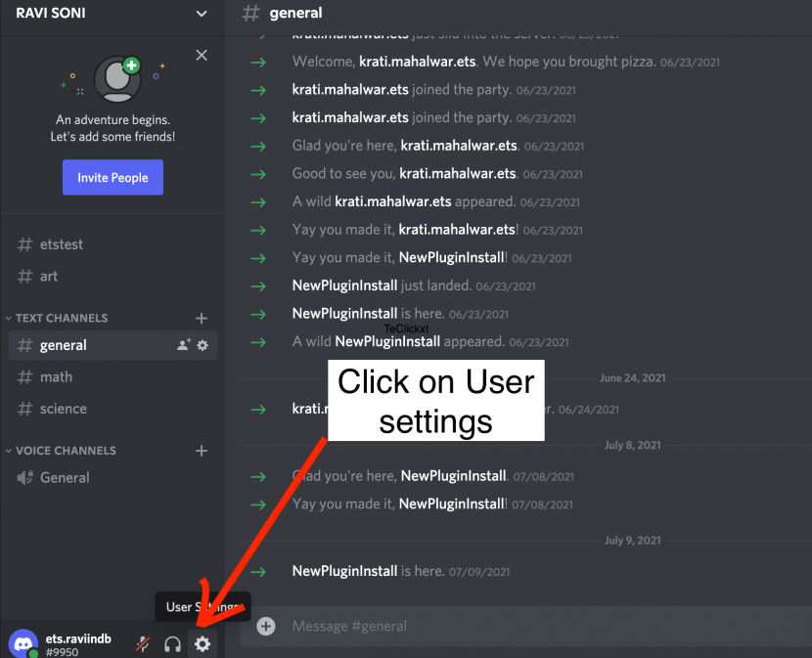Open the RAVI SONI server dropdown
Viewport: 812px width, 658px height.
tap(113, 14)
